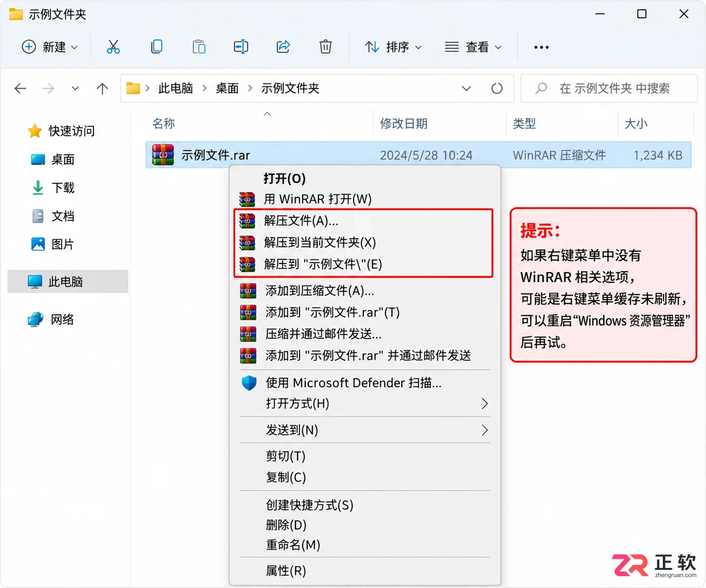The image size is (706, 588).
Task: Click the search magnifier icon
Action: pos(541,88)
